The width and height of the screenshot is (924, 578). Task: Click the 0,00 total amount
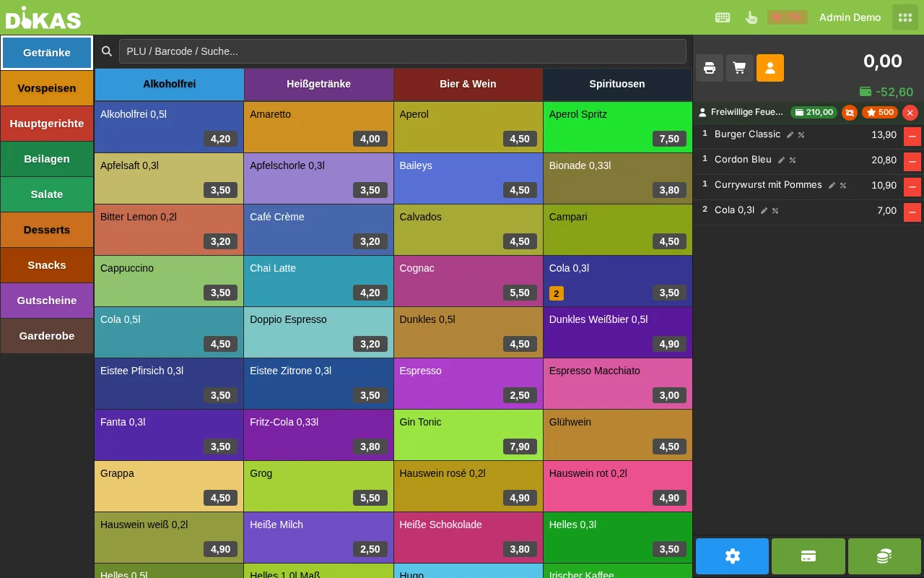coord(883,61)
